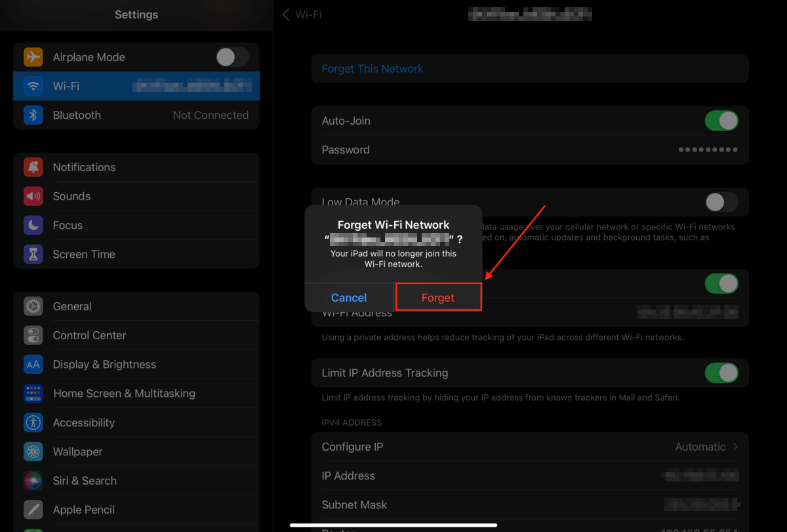Image resolution: width=787 pixels, height=532 pixels.
Task: Turn off the Auto-Join switch
Action: click(721, 121)
